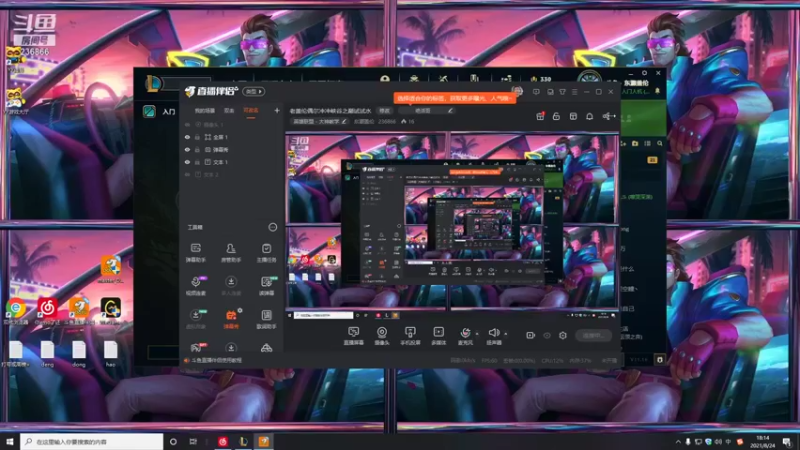800x450 pixels.
Task: Select the orange active scene tab
Action: [x=251, y=111]
